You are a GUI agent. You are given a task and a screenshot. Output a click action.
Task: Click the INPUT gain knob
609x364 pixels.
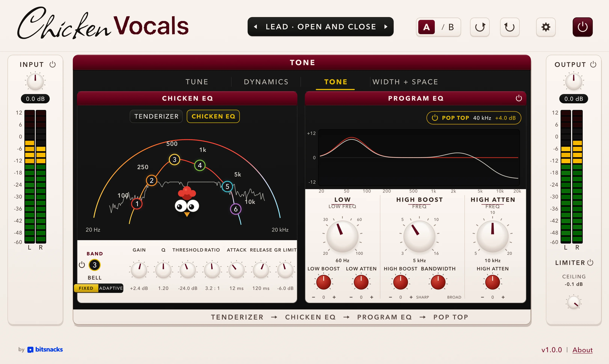[35, 82]
